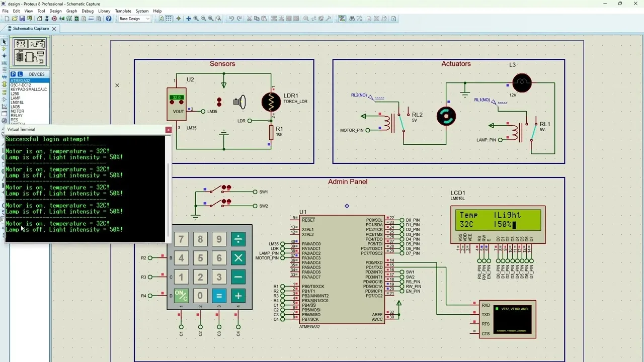Select KEYPAD-SMALLCALC in the devices list
Viewport: 644px width, 362px height.
pos(30,89)
